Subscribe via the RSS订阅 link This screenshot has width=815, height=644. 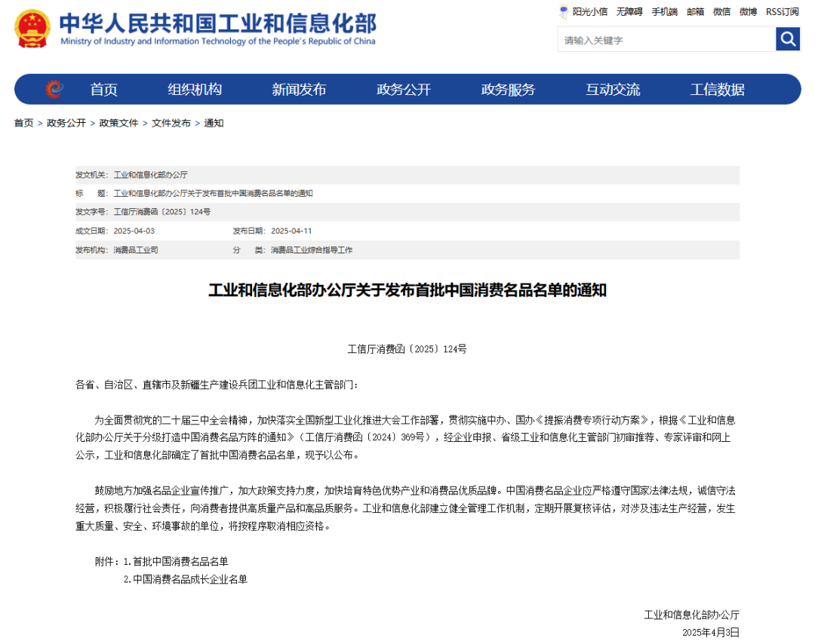click(x=782, y=11)
